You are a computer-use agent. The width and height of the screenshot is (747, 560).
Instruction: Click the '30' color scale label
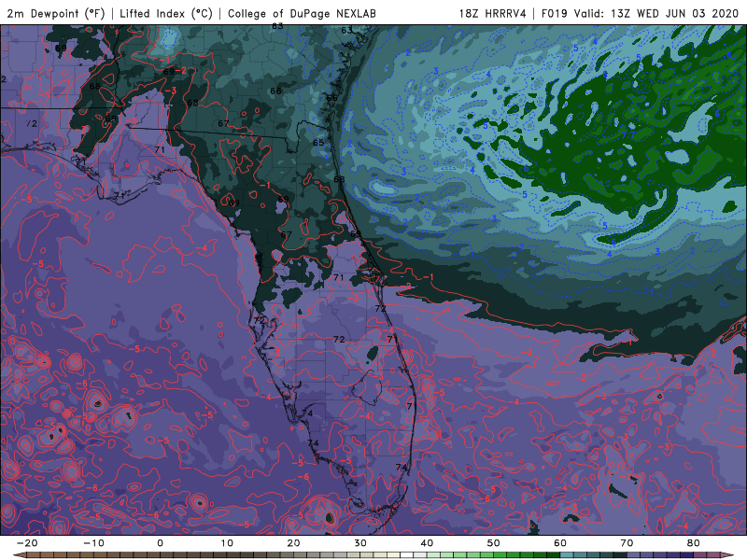pyautogui.click(x=360, y=543)
